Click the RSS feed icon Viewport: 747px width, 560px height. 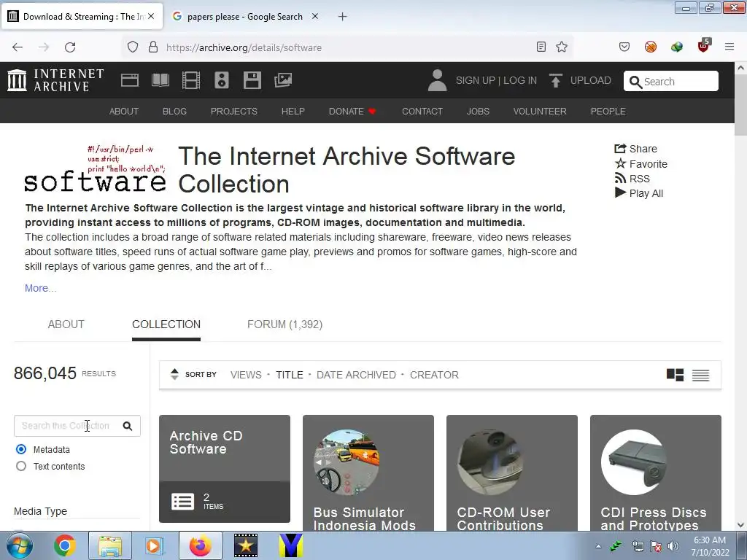click(x=620, y=178)
